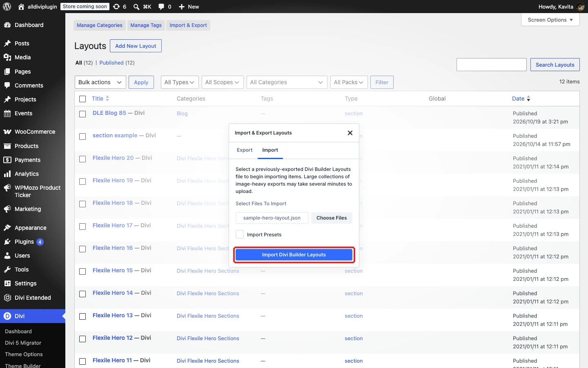Open WPMozo Product Ticker menu
This screenshot has height=368, width=588.
point(33,191)
